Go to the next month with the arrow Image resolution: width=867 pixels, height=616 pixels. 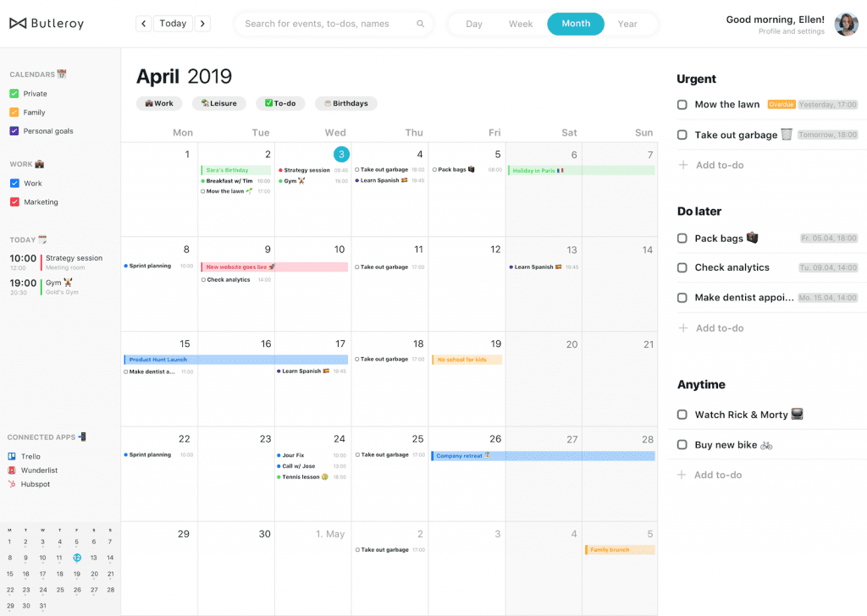pyautogui.click(x=202, y=23)
